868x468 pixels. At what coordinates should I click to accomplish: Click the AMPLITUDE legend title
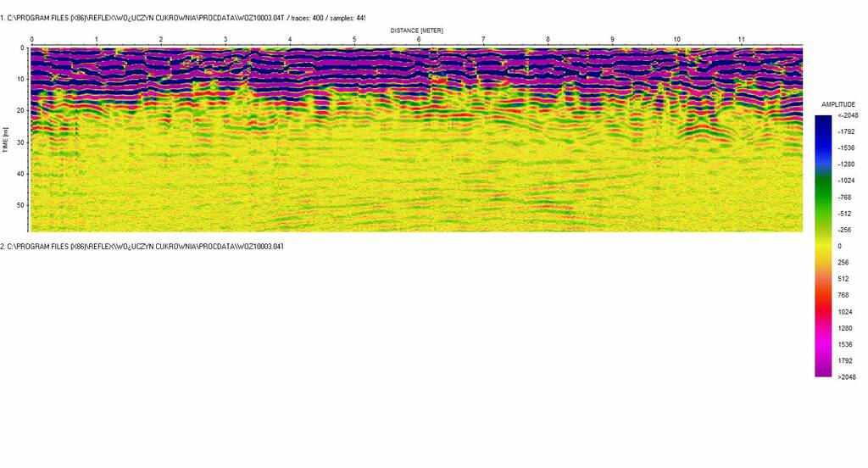(837, 104)
